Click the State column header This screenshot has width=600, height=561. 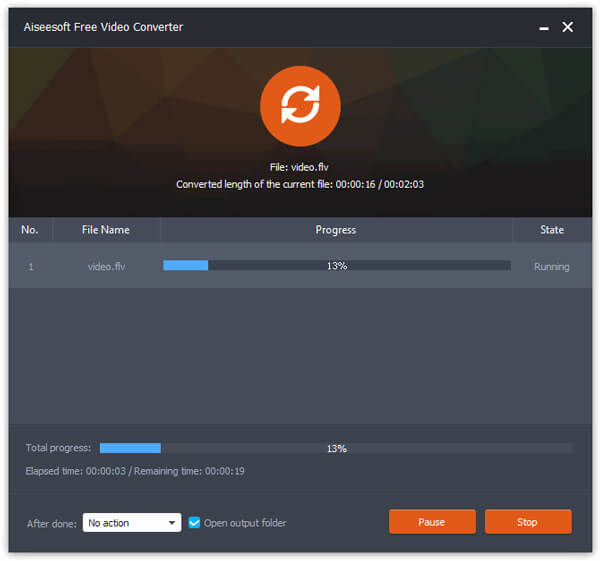(x=552, y=230)
